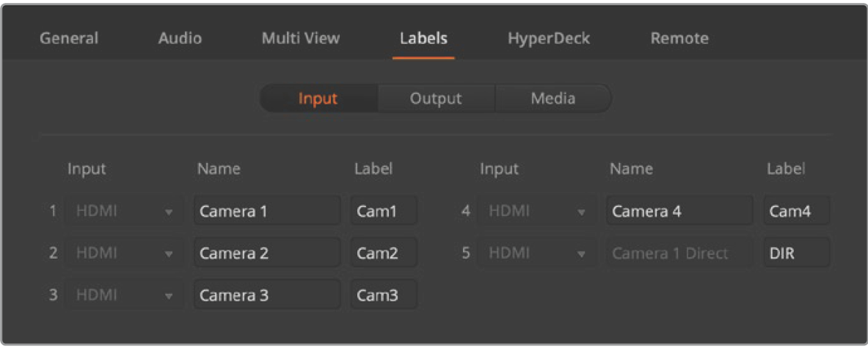Select the Input labels segment
Image resolution: width=868 pixels, height=349 pixels.
pyautogui.click(x=318, y=98)
